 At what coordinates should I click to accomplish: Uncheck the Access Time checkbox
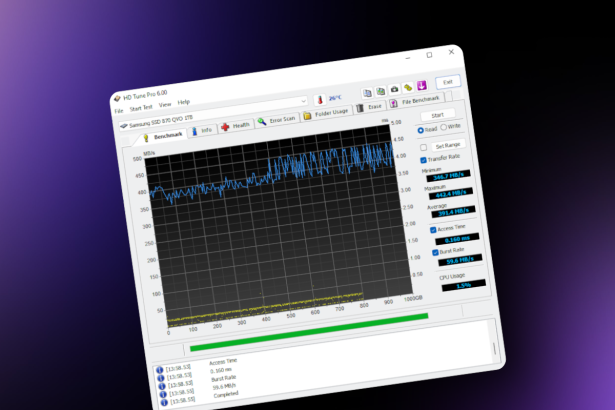pos(433,230)
